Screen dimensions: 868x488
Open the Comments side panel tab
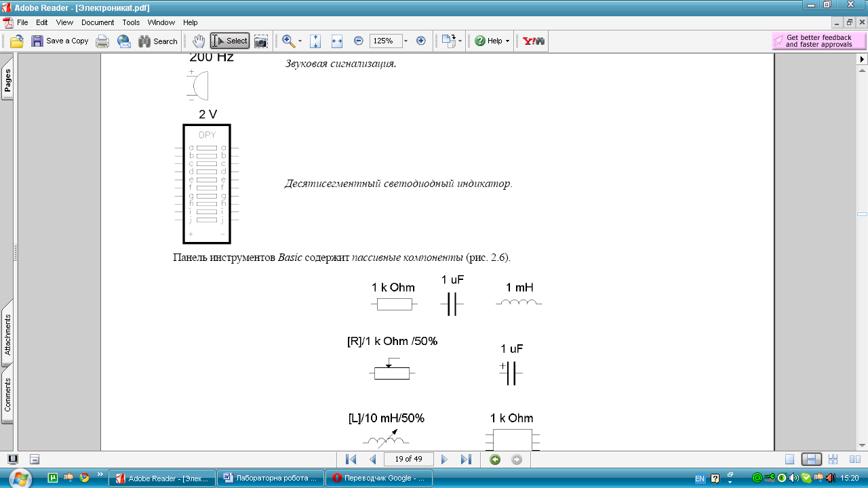(7, 395)
